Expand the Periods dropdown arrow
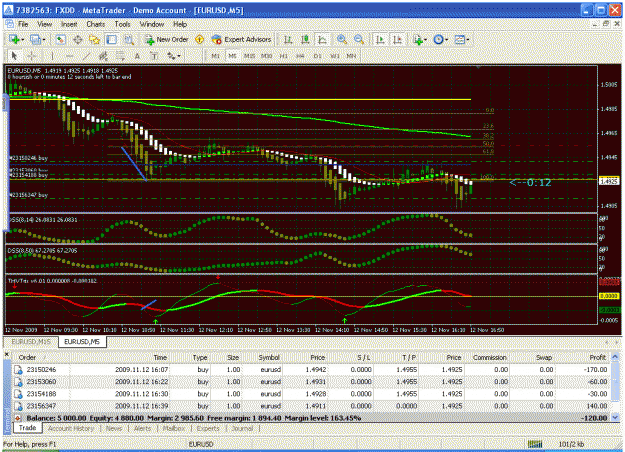Screen dimensions: 625x452 (x=446, y=39)
